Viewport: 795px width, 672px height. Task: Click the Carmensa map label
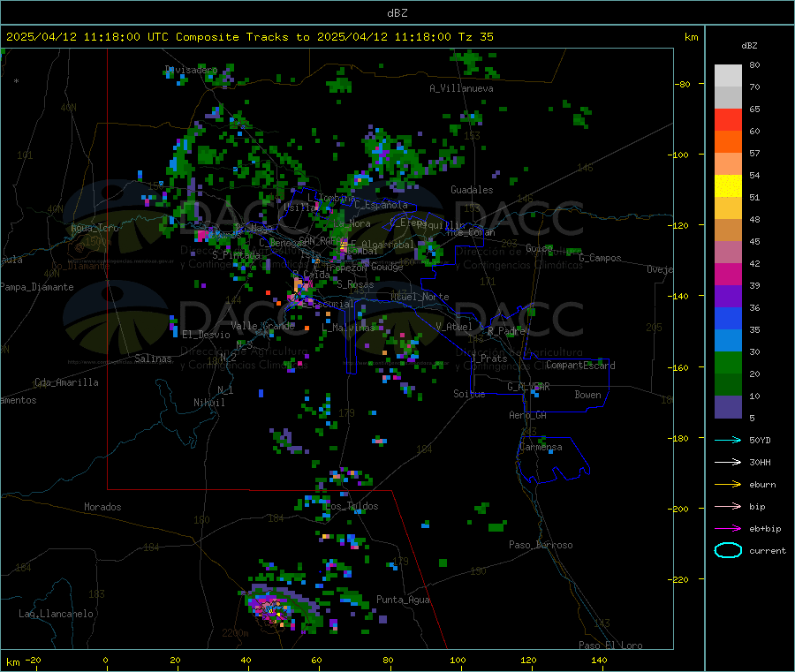click(x=541, y=447)
